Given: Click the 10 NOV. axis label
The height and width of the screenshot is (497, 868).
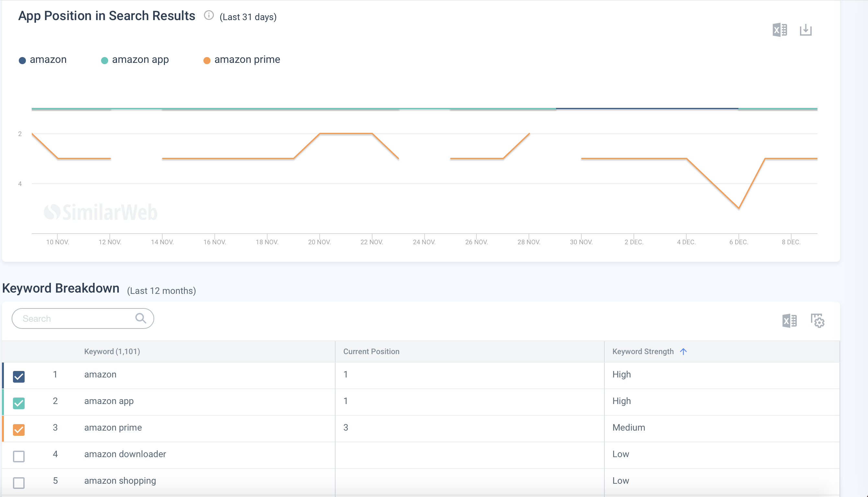Looking at the screenshot, I should click(57, 242).
